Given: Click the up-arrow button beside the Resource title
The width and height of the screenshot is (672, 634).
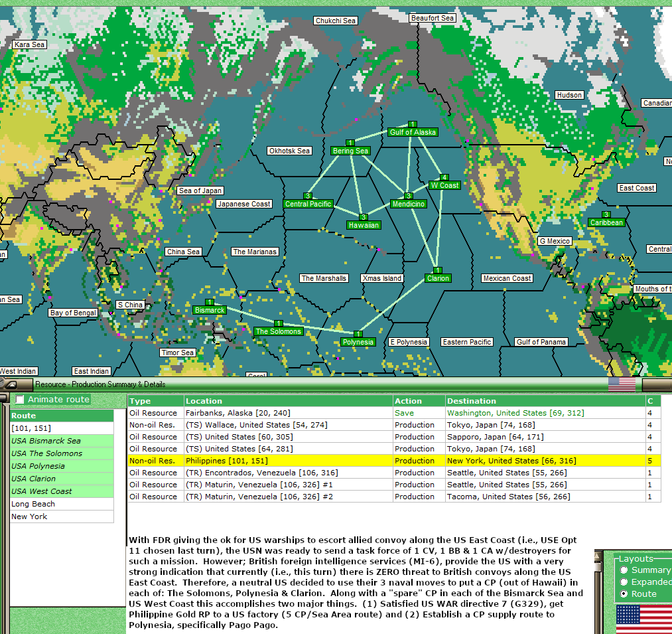Looking at the screenshot, I should click(11, 384).
